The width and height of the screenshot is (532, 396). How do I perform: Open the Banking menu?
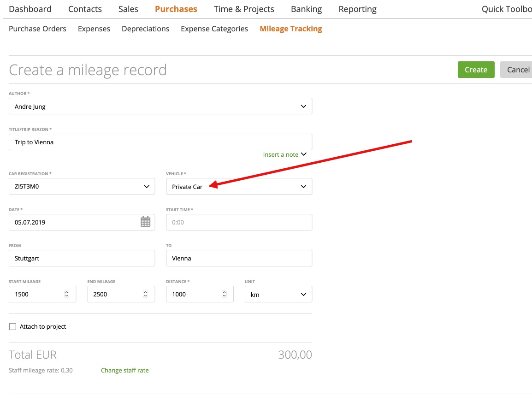tap(307, 9)
